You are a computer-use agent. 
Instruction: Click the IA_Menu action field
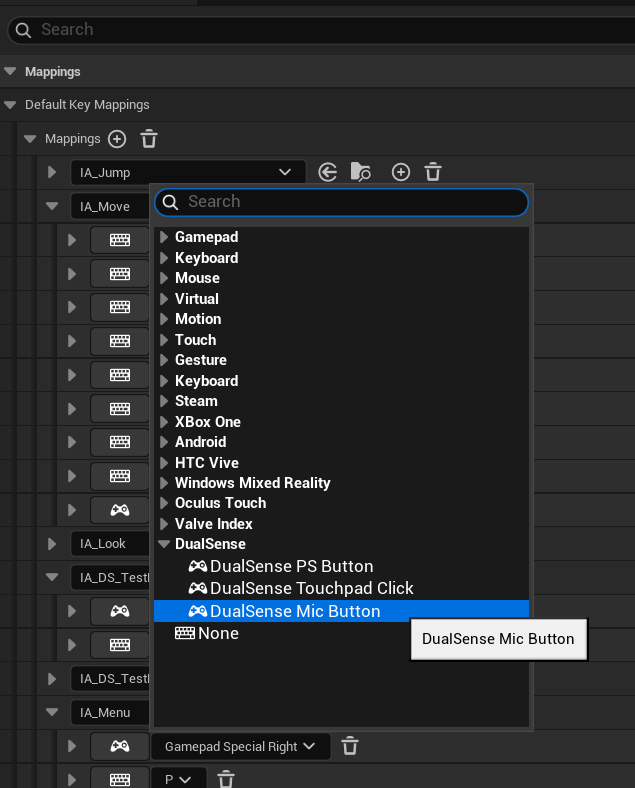coord(110,712)
